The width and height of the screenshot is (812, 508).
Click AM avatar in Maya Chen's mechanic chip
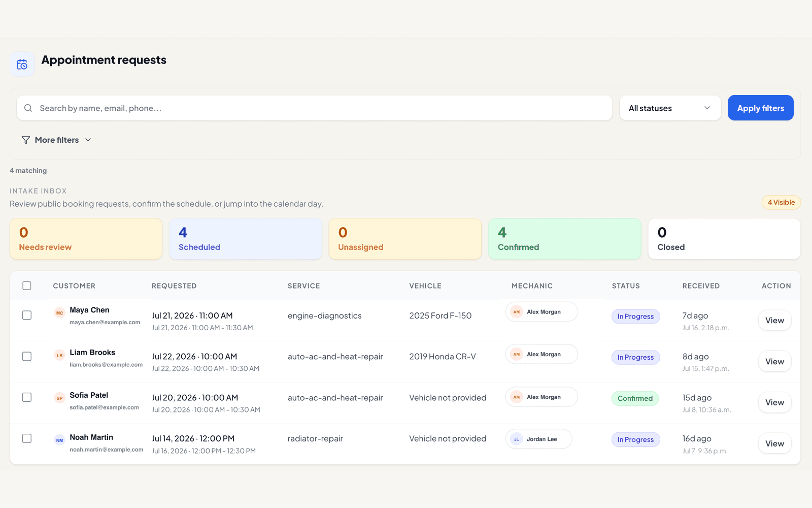pyautogui.click(x=517, y=312)
